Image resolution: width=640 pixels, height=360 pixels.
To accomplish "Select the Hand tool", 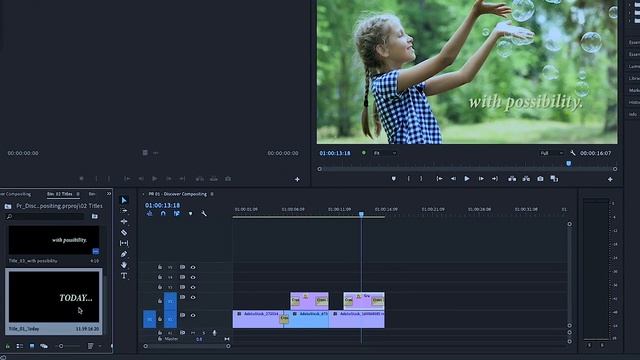I will 124,265.
